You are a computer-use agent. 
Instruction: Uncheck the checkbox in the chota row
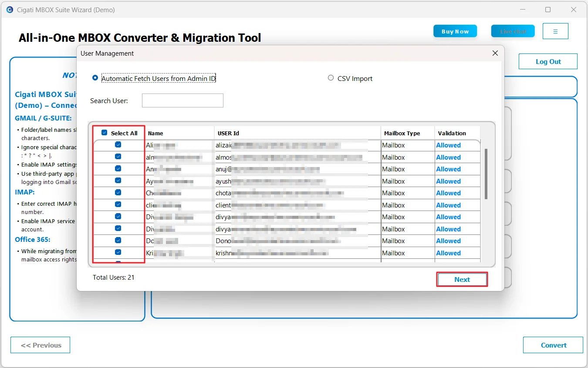coord(118,193)
